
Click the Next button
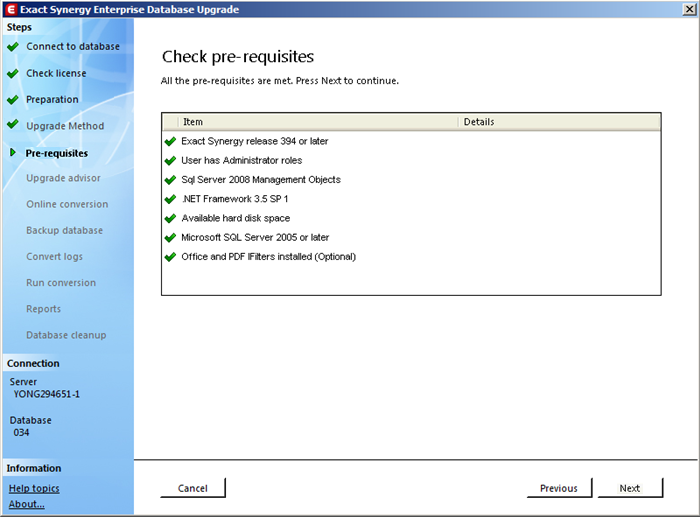coord(630,488)
